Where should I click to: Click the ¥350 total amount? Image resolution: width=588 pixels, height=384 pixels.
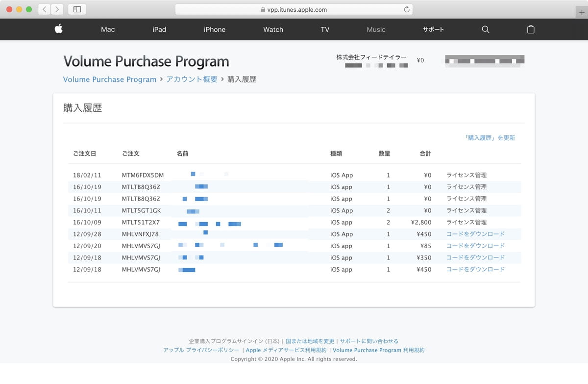tap(424, 257)
